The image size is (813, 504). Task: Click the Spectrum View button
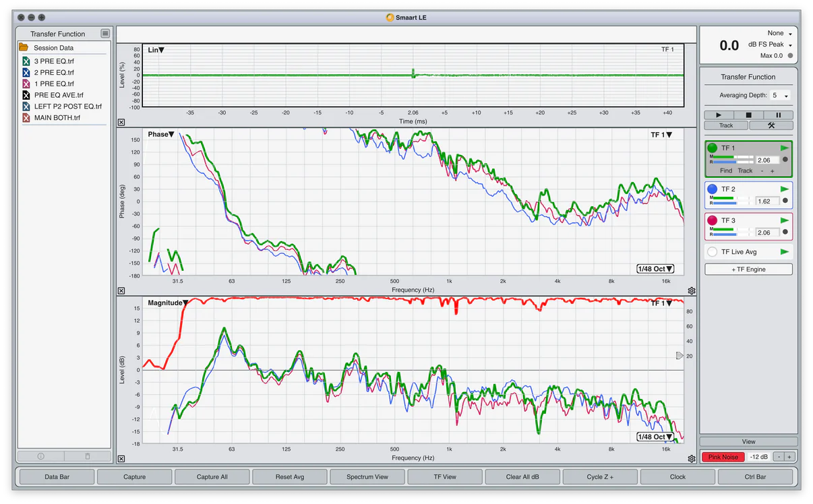(367, 477)
